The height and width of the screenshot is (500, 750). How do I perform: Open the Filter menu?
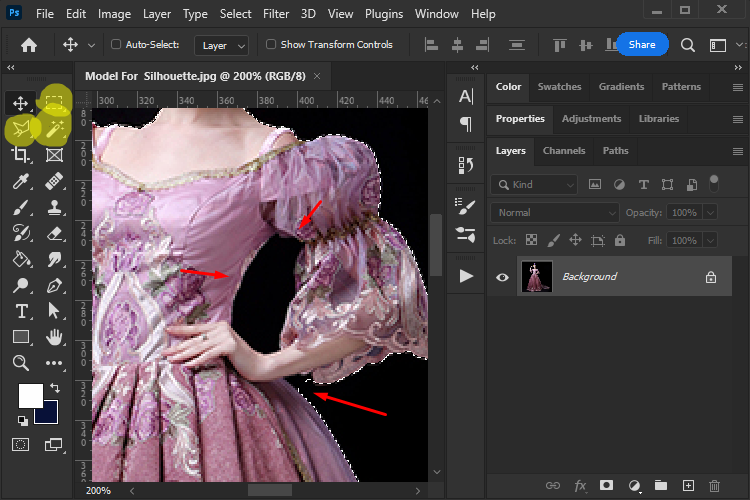click(278, 14)
